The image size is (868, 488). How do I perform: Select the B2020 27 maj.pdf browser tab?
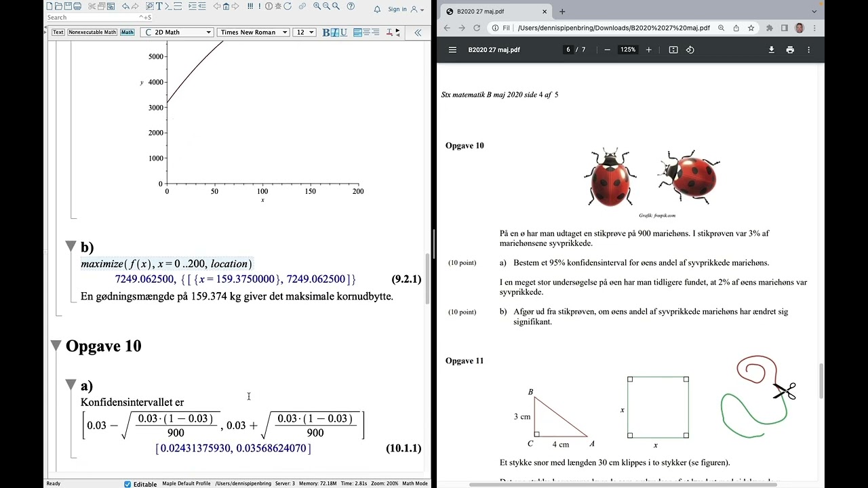point(495,12)
